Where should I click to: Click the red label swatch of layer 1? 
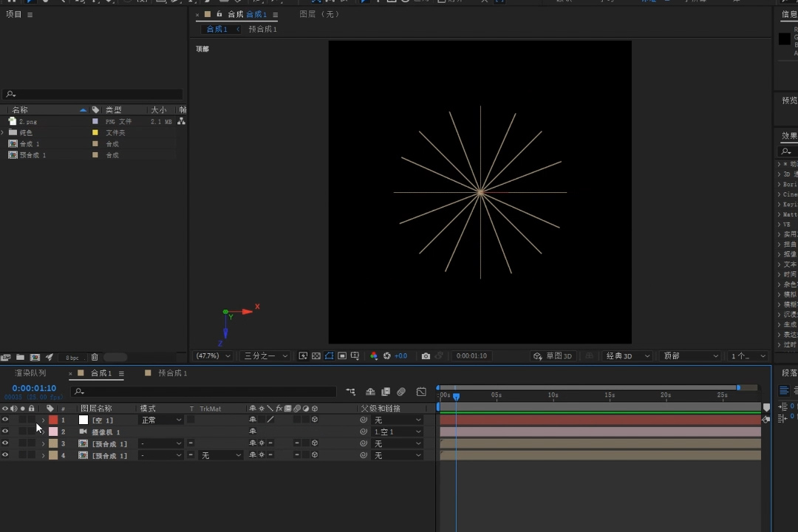[x=53, y=420]
